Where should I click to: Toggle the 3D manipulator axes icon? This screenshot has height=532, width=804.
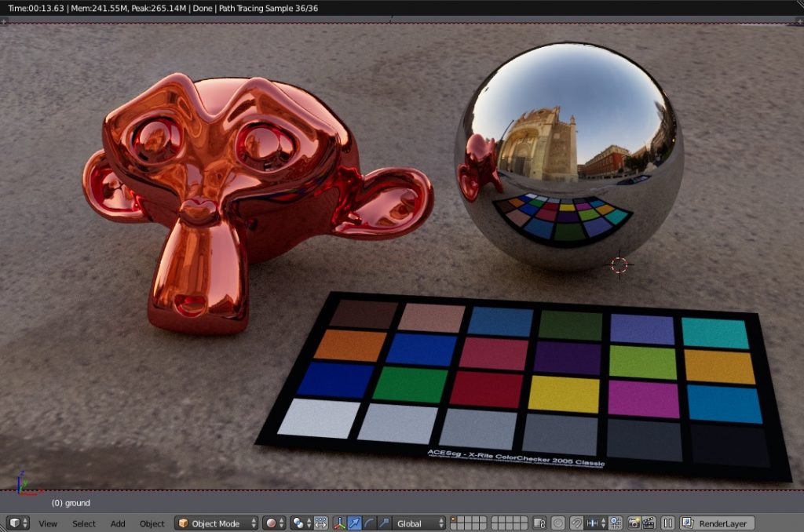[339, 523]
